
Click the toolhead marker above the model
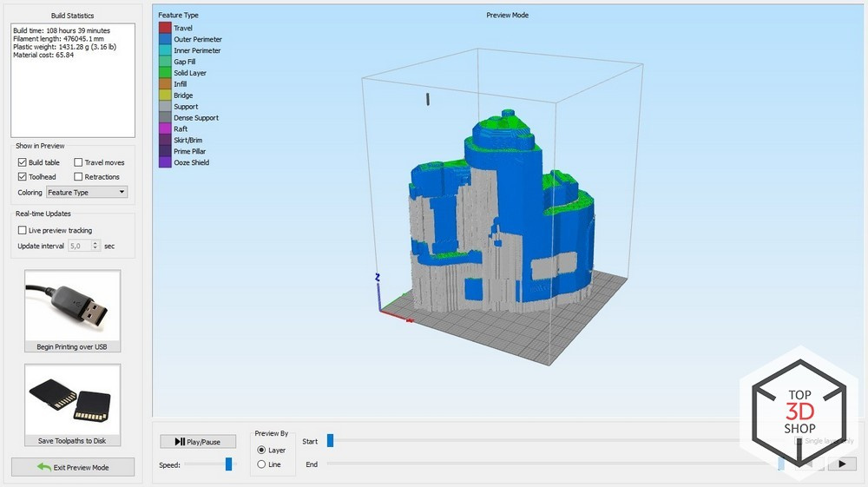pos(427,99)
